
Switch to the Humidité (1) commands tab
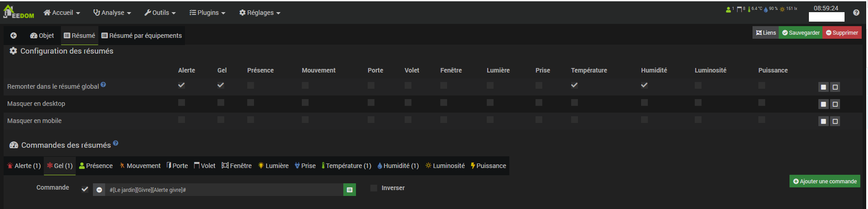tap(398, 166)
